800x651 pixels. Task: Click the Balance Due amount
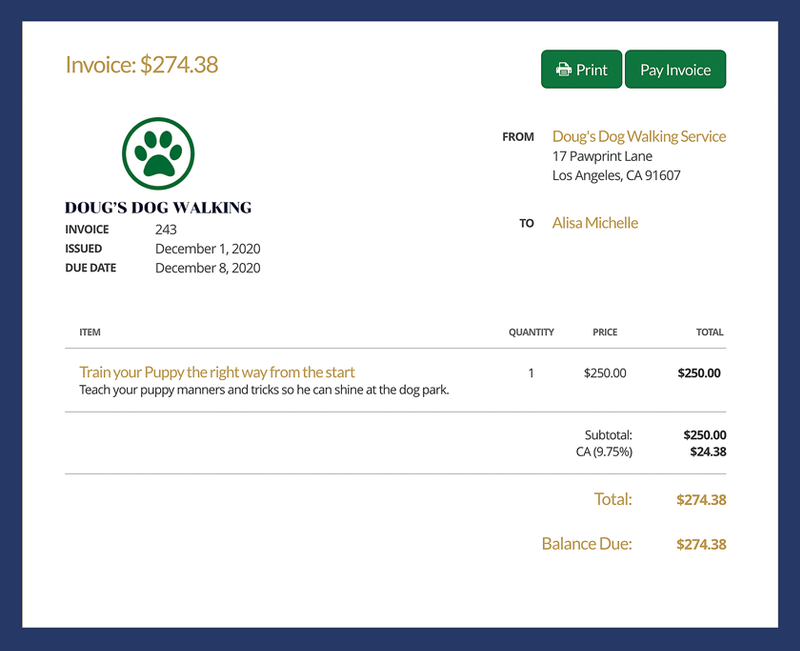click(701, 543)
